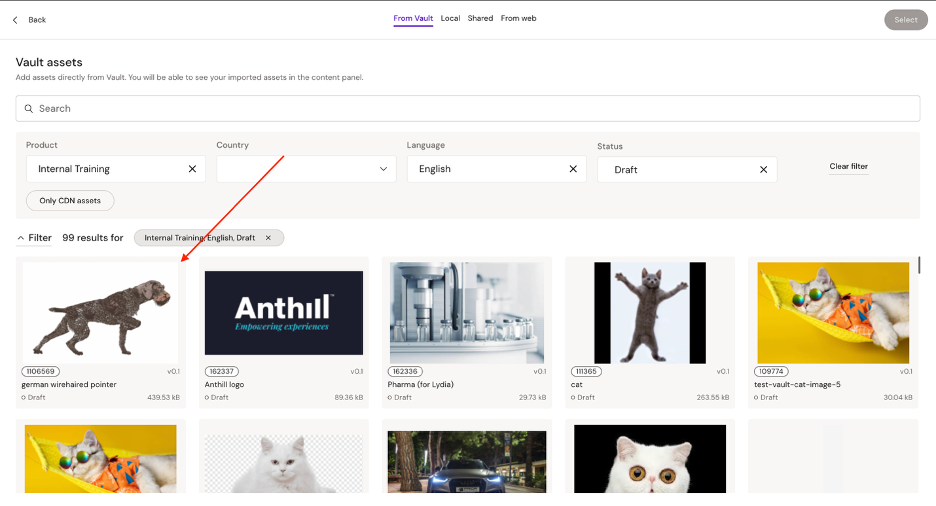
Task: Click the search magnifier icon
Action: pyautogui.click(x=29, y=109)
